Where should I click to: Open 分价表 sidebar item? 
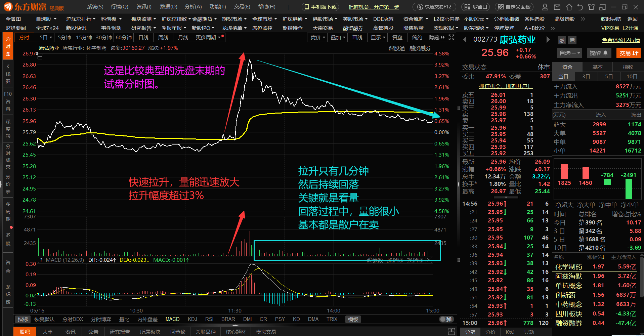[x=8, y=184]
